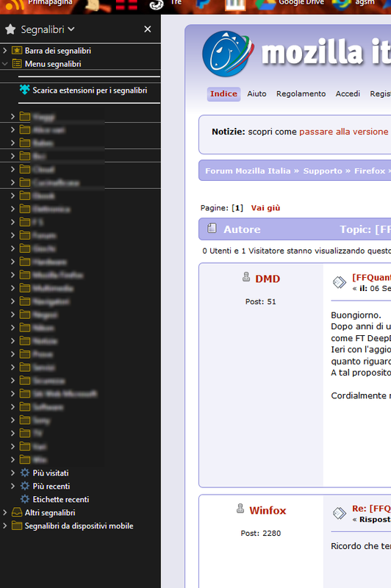Click the Mozilla Italia globe logo
This screenshot has height=588, width=391.
pos(228,54)
